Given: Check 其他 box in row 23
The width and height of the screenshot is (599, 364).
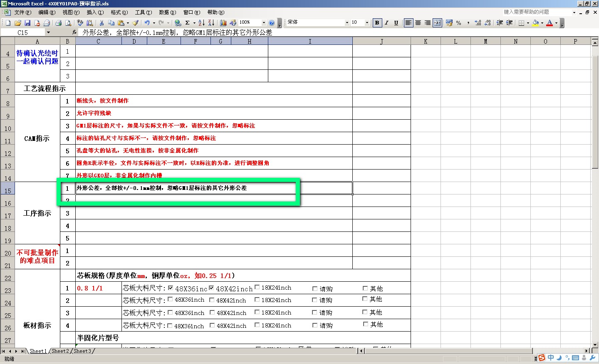Looking at the screenshot, I should point(365,288).
